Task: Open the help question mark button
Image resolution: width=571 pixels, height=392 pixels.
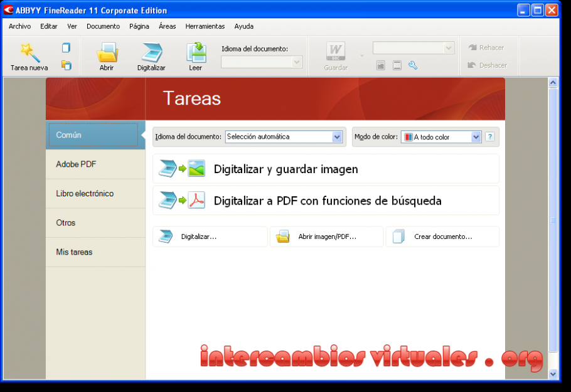Action: [x=490, y=137]
